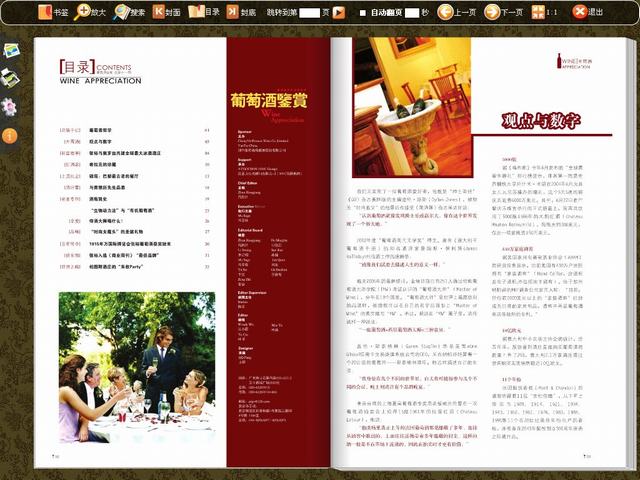
Task: Click WINE APPRECIATION under the contents heading
Action: [x=100, y=81]
